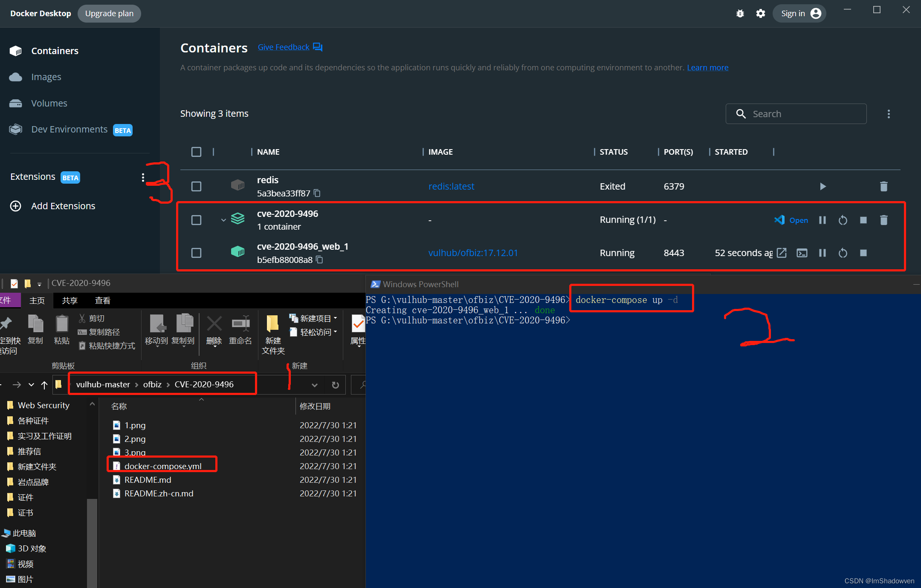Click the play icon to start redis container
921x588 pixels.
pos(823,186)
